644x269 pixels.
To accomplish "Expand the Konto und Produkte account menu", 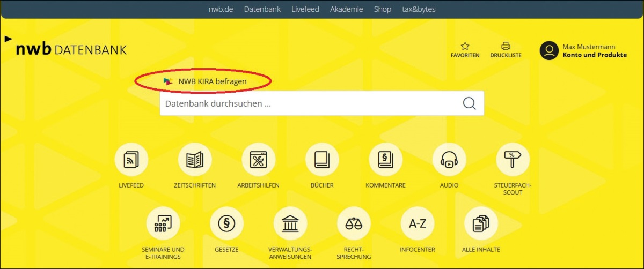I will (594, 55).
